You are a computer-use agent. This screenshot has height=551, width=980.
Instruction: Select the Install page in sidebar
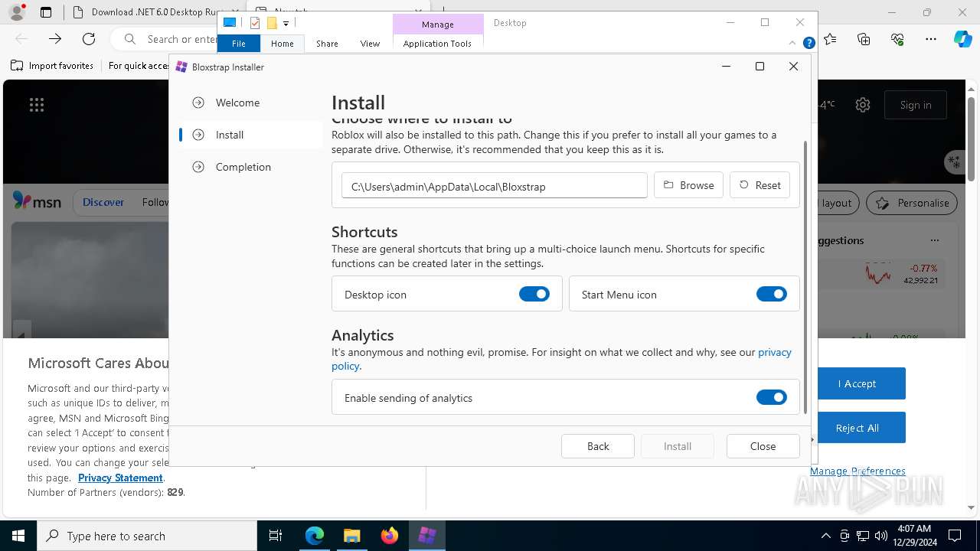click(250, 135)
